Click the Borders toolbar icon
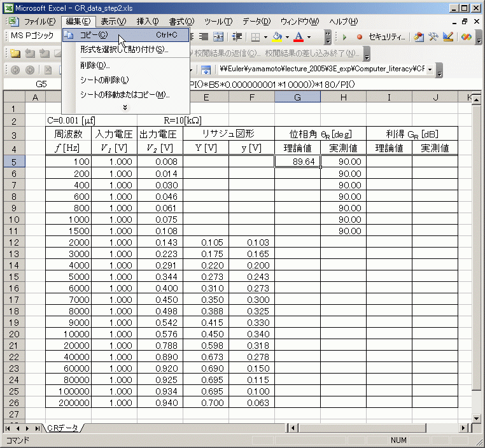Screen dimensions: 485x448 coord(255,37)
